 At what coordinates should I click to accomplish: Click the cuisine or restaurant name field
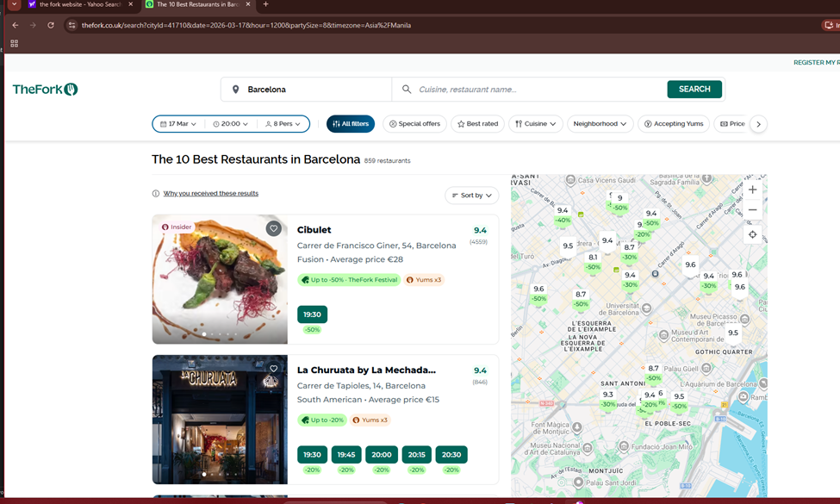(x=529, y=90)
